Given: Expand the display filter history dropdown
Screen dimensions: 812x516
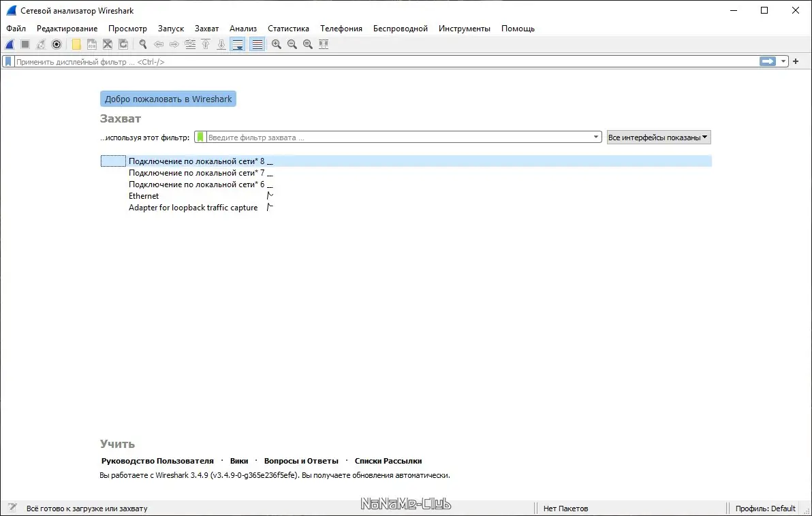Looking at the screenshot, I should click(x=783, y=61).
